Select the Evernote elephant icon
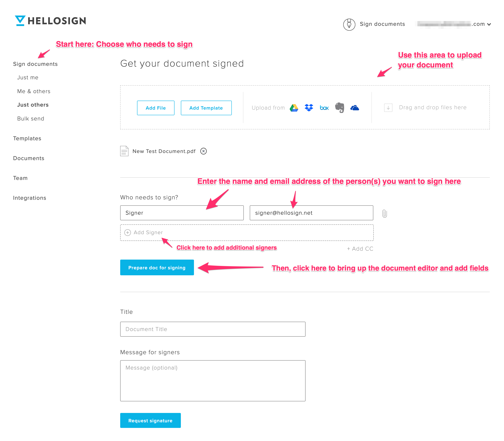Image resolution: width=504 pixels, height=441 pixels. pyautogui.click(x=339, y=108)
